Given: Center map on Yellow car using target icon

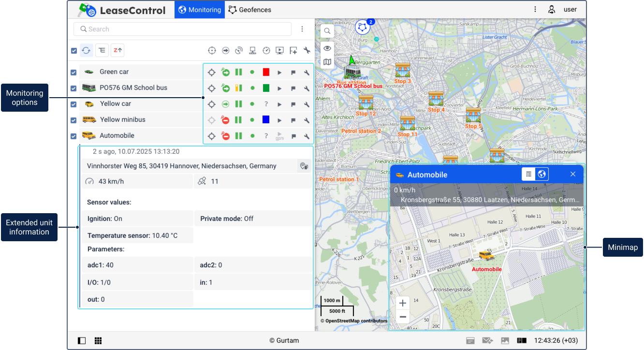Looking at the screenshot, I should 211,104.
